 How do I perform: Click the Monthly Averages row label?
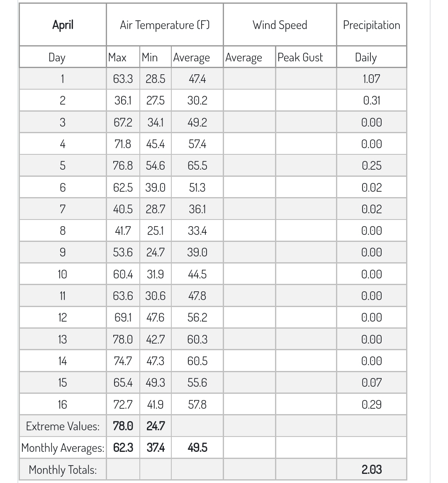tap(63, 448)
